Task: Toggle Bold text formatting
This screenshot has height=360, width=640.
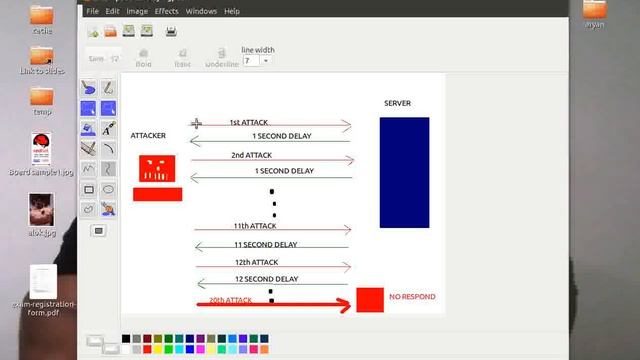Action: point(143,58)
